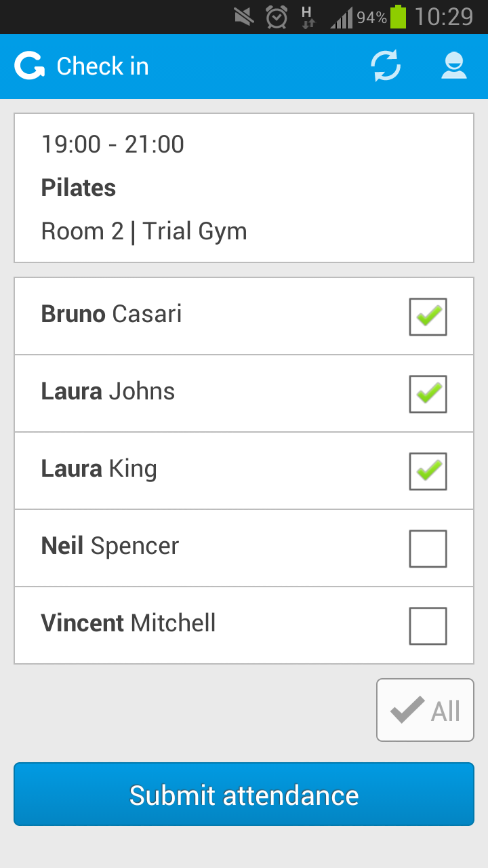Tap the app logo in header
This screenshot has height=868, width=488.
(x=29, y=66)
